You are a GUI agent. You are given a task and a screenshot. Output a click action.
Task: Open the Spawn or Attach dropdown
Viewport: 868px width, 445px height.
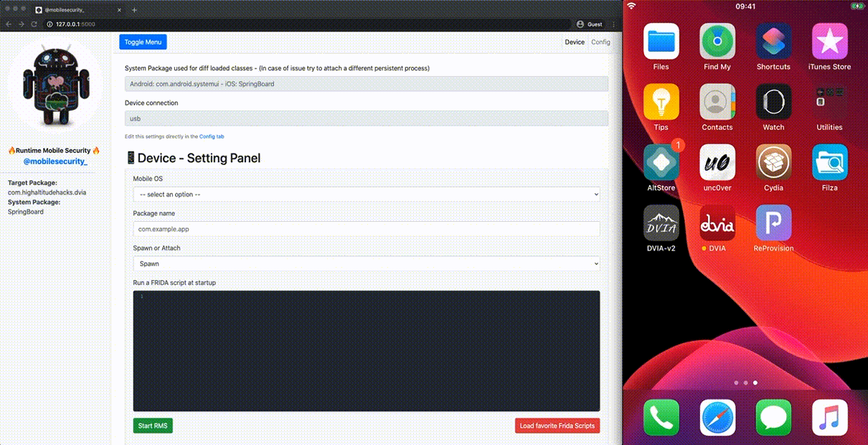[x=367, y=263]
